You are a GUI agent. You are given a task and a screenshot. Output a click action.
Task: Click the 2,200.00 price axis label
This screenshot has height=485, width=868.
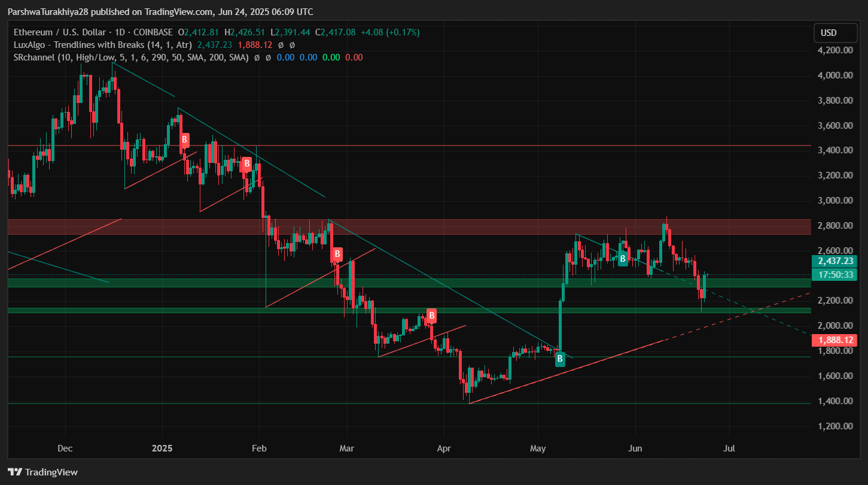pyautogui.click(x=835, y=301)
